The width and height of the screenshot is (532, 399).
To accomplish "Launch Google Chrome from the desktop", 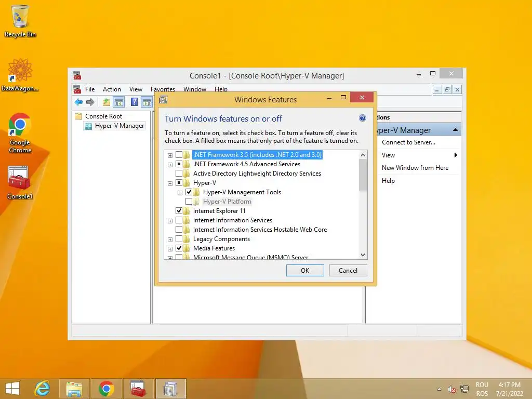I will point(20,133).
